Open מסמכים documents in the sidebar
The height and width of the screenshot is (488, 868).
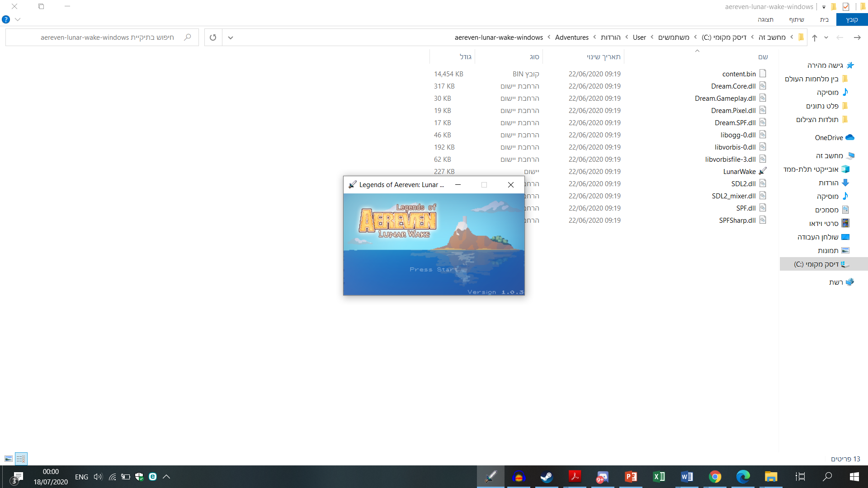pyautogui.click(x=832, y=210)
